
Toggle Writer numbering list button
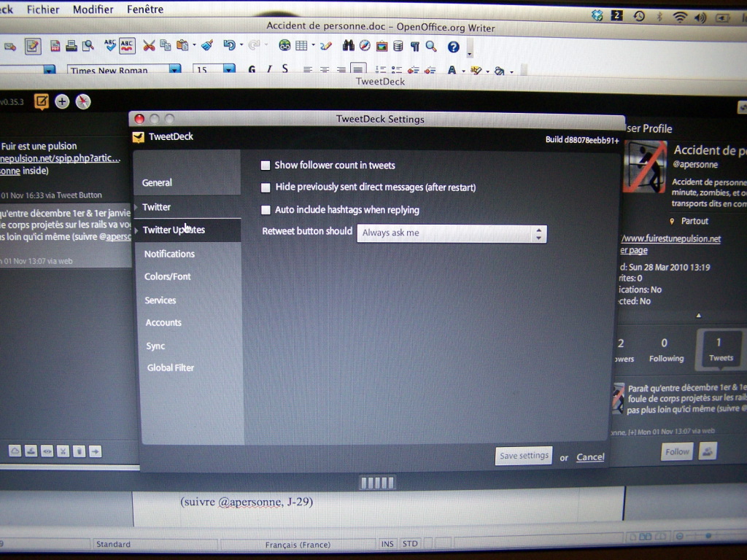tap(380, 69)
